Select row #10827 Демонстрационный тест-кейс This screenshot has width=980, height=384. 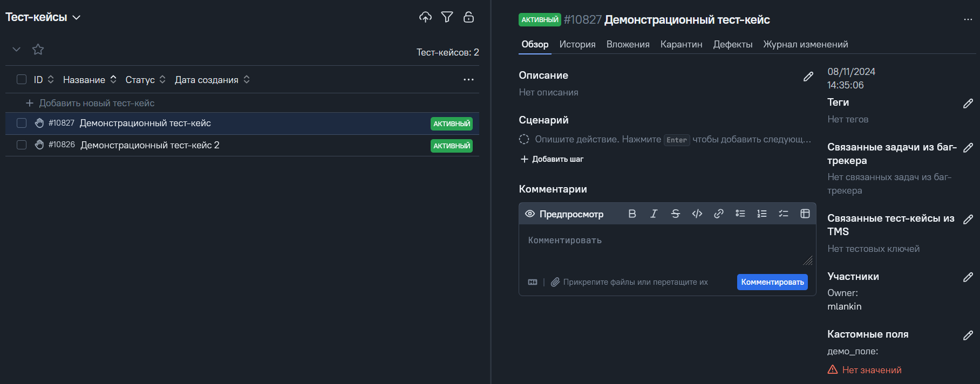[242, 124]
